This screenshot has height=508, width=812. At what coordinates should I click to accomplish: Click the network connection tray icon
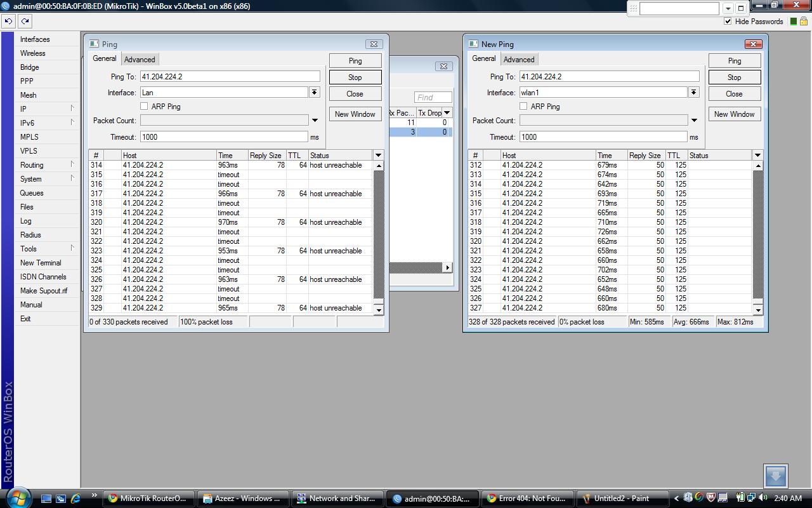[x=752, y=498]
